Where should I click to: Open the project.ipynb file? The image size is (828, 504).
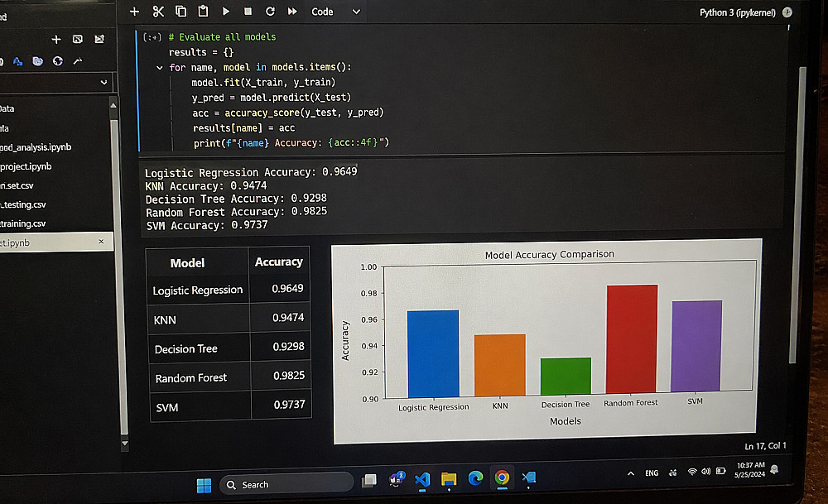[26, 166]
